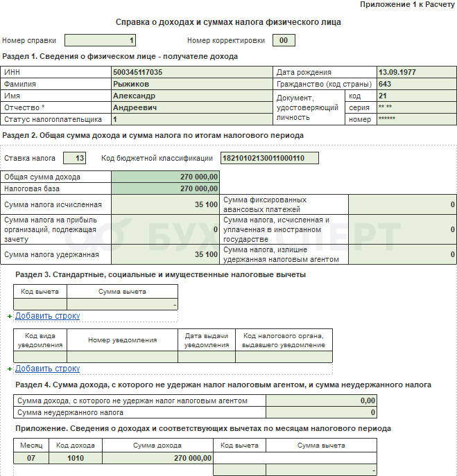
Task: Click the Дата рождения field 13.09.1977
Action: (x=417, y=72)
